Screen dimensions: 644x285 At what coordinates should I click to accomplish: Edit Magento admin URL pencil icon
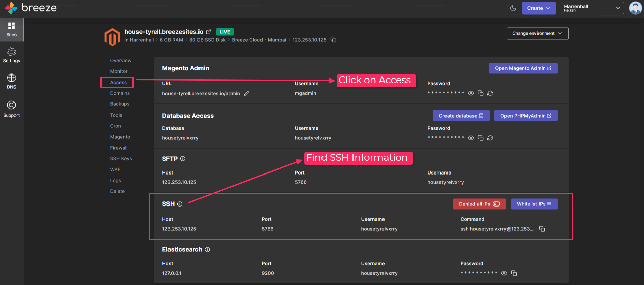[246, 93]
